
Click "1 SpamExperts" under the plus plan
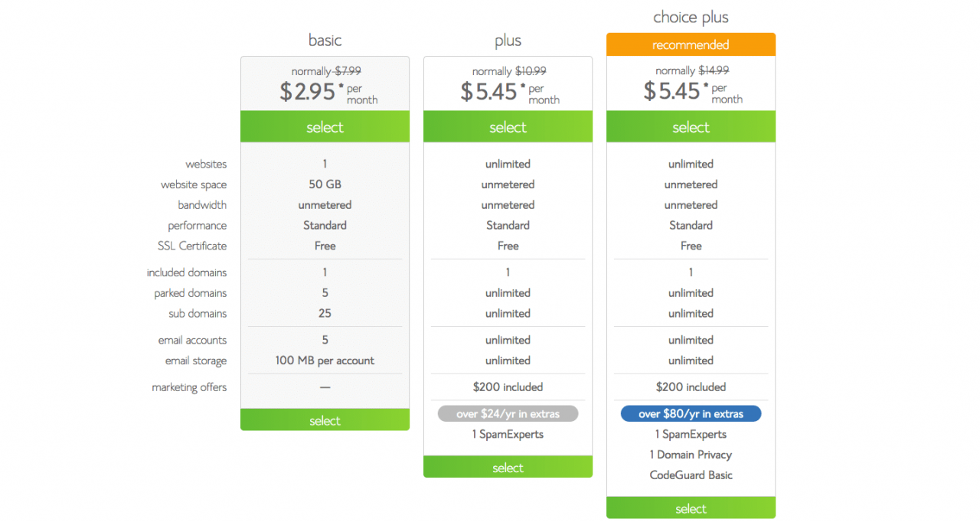508,434
